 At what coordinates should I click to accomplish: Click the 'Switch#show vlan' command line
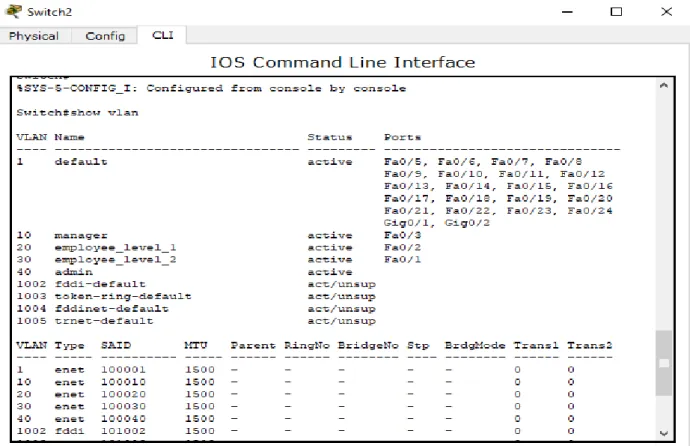pyautogui.click(x=77, y=113)
